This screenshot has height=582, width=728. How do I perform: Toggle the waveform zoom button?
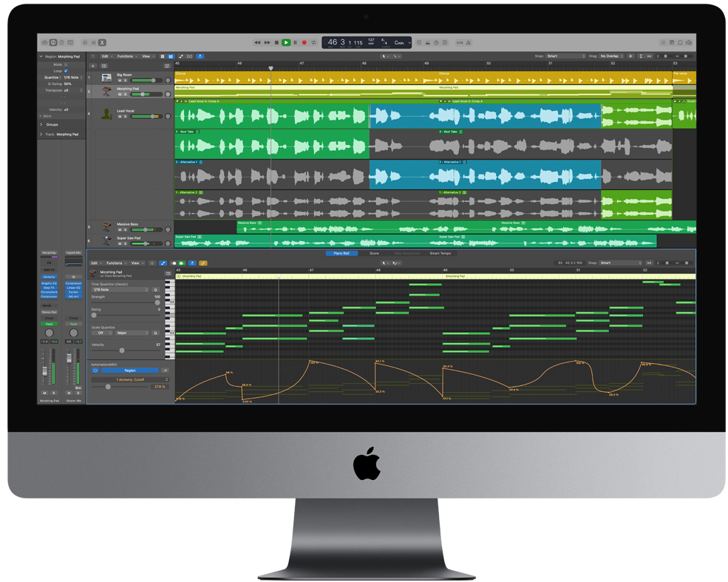pyautogui.click(x=631, y=56)
